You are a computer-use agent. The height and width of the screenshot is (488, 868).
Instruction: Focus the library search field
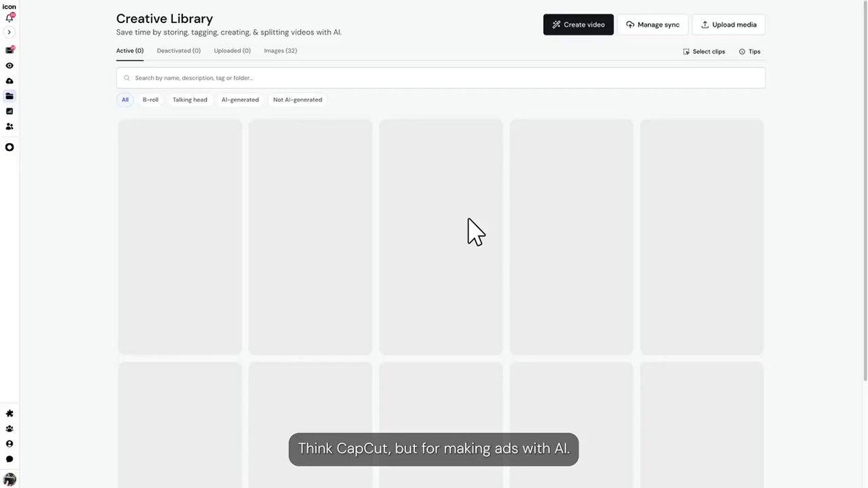(x=441, y=78)
